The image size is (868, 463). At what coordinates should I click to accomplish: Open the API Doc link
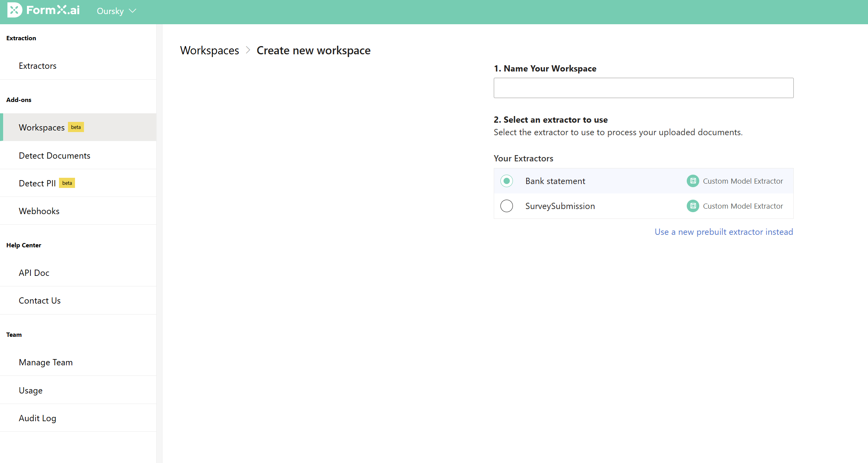point(34,273)
